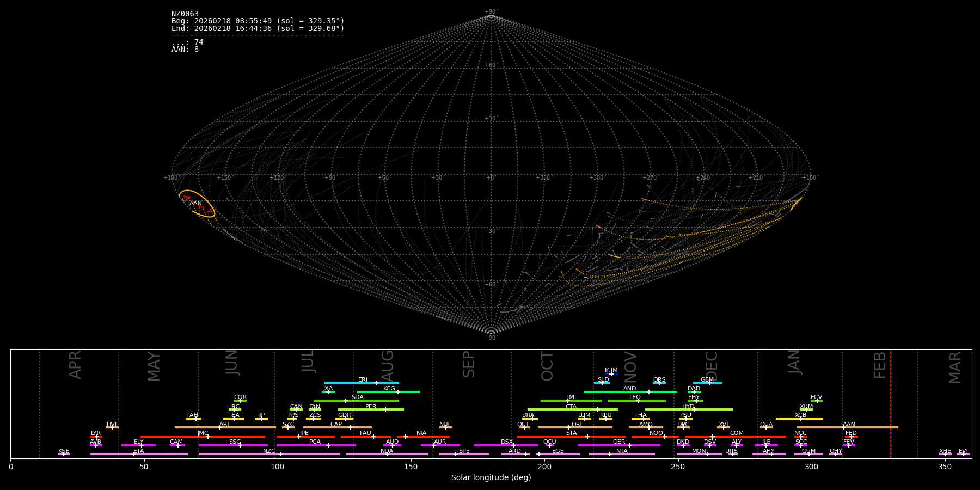
Task: Click the NUE shower label
Action: click(x=445, y=425)
